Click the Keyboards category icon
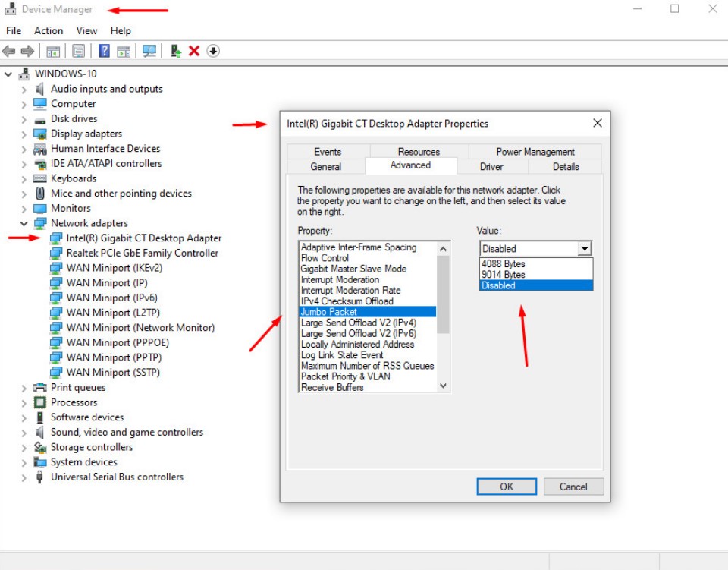 point(40,178)
